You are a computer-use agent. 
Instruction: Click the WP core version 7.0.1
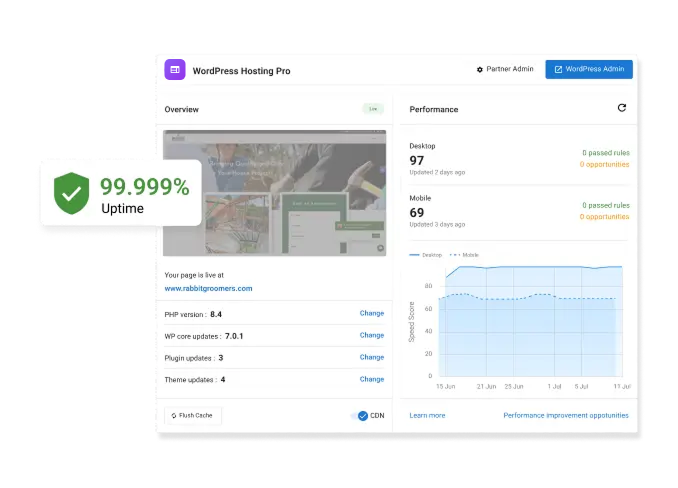(x=234, y=336)
